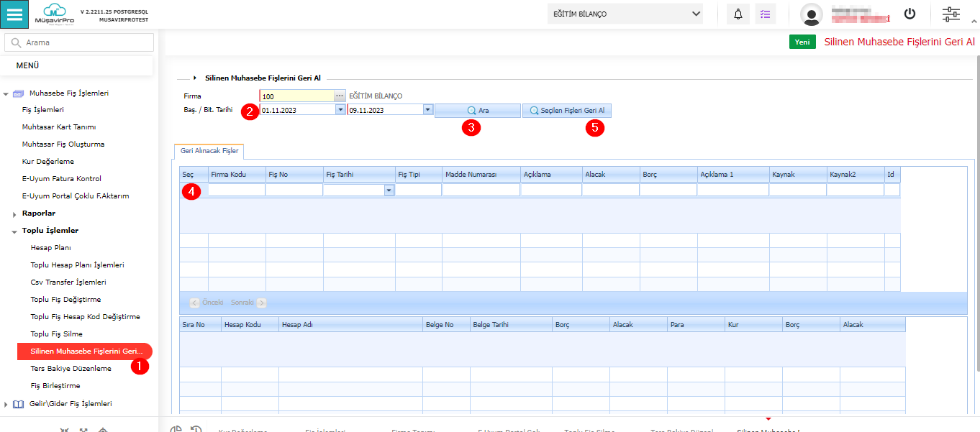Viewport: 980px width, 432px height.
Task: Go to Önceki page
Action: pyautogui.click(x=207, y=303)
